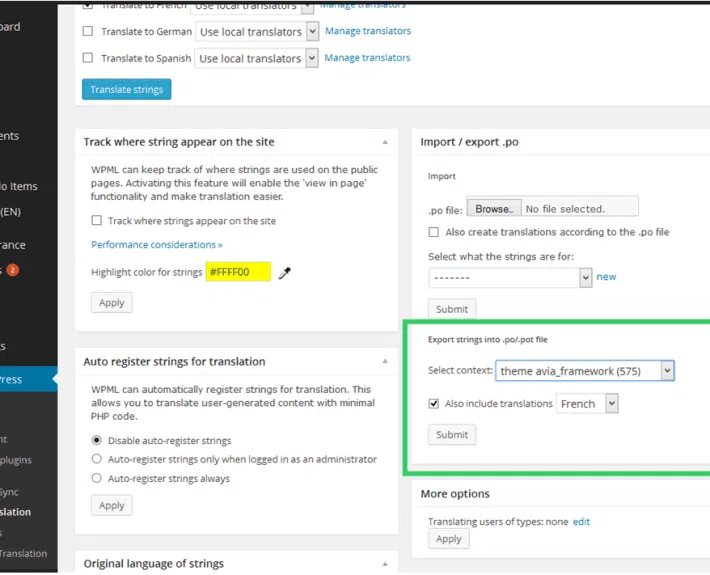Click the eyedropper color picker icon
This screenshot has width=710, height=575.
[284, 273]
